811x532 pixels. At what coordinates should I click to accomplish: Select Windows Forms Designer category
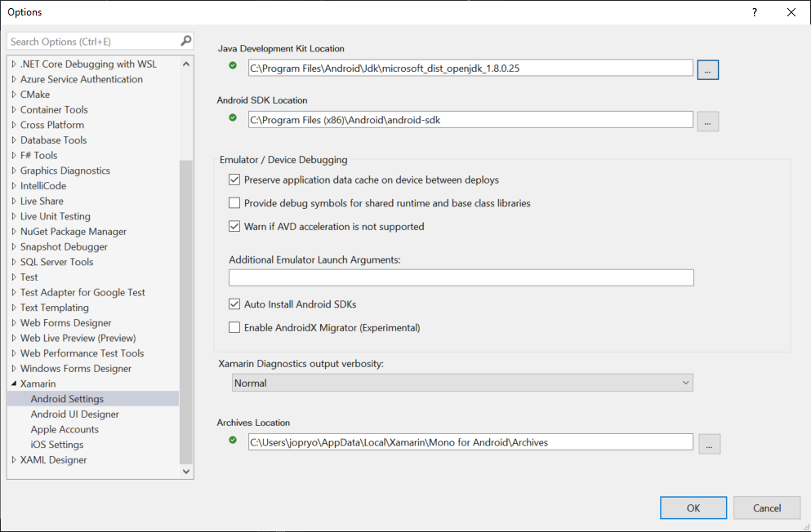pyautogui.click(x=76, y=369)
